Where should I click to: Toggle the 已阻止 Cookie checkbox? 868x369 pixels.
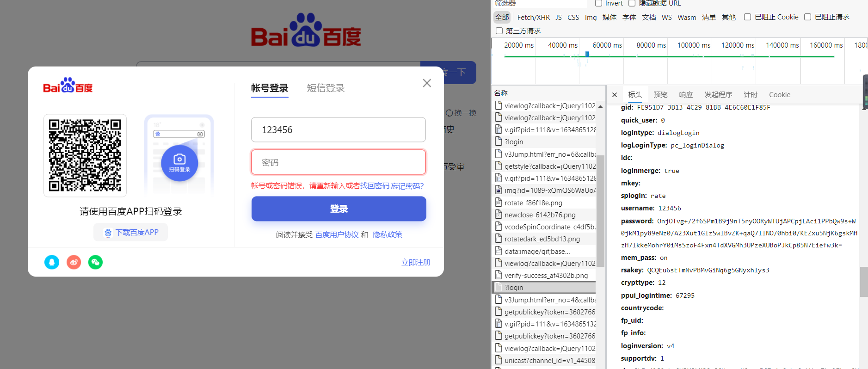point(747,17)
